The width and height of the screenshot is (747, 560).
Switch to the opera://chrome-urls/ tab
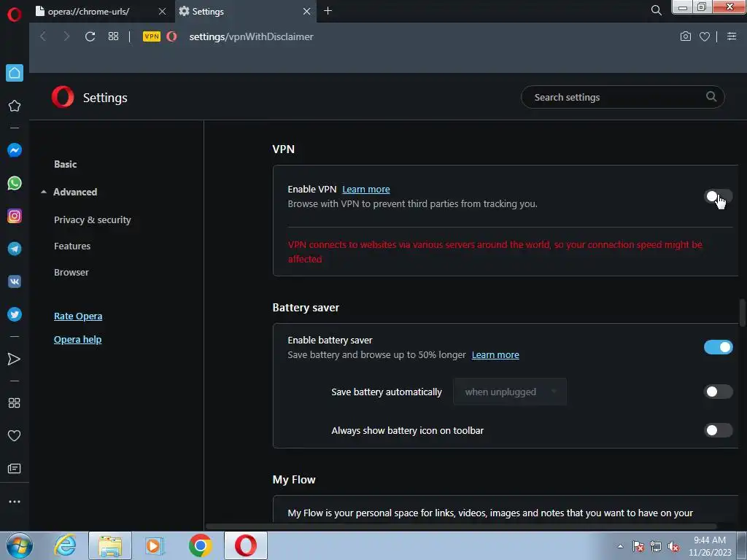pyautogui.click(x=88, y=12)
